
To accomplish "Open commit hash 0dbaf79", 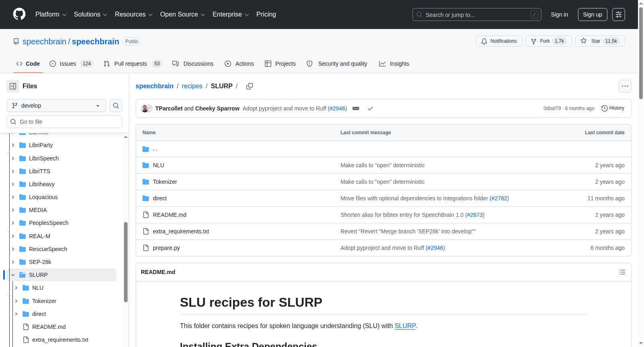I will point(552,108).
